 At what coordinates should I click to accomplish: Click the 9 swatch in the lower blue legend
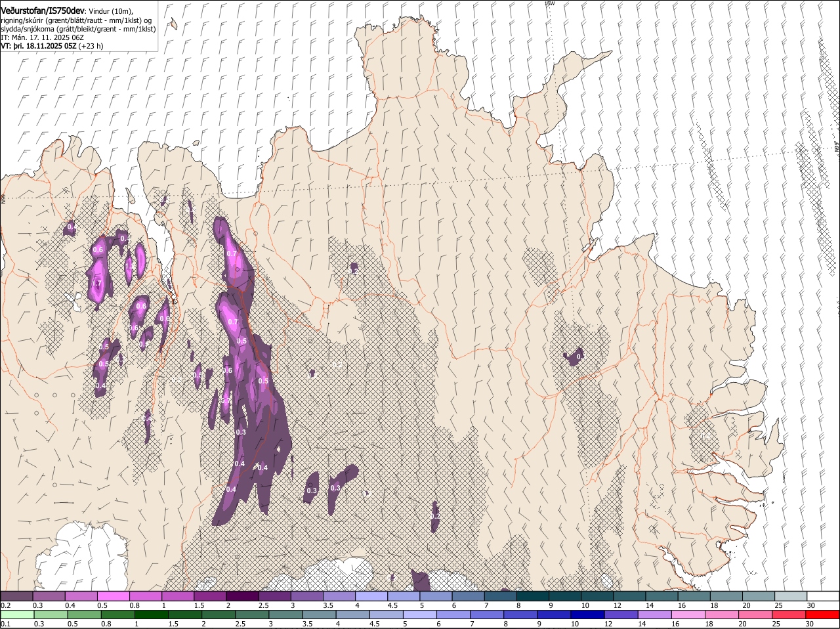pos(554,615)
